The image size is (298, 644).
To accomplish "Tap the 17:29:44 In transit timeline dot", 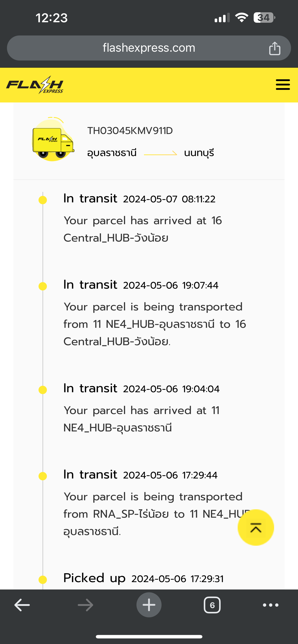I will click(x=43, y=476).
